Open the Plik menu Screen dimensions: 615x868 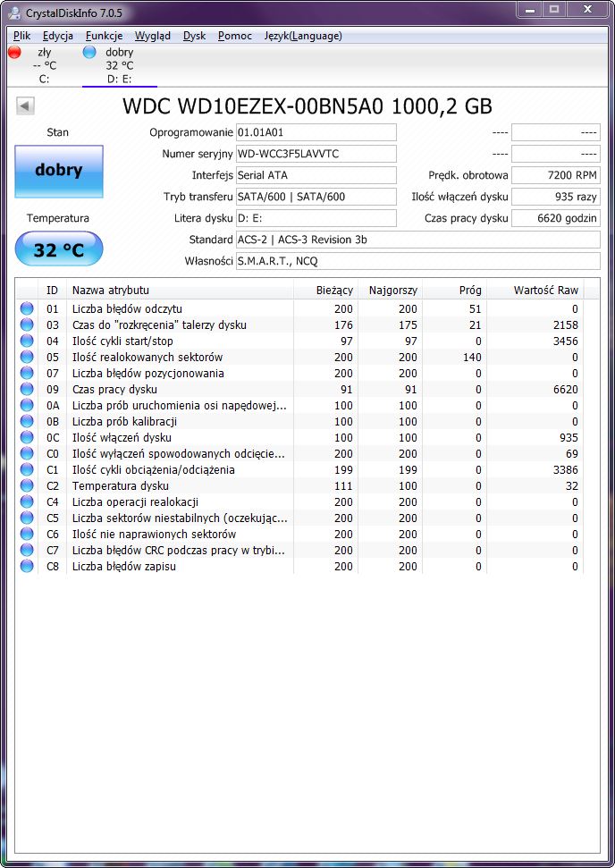22,36
